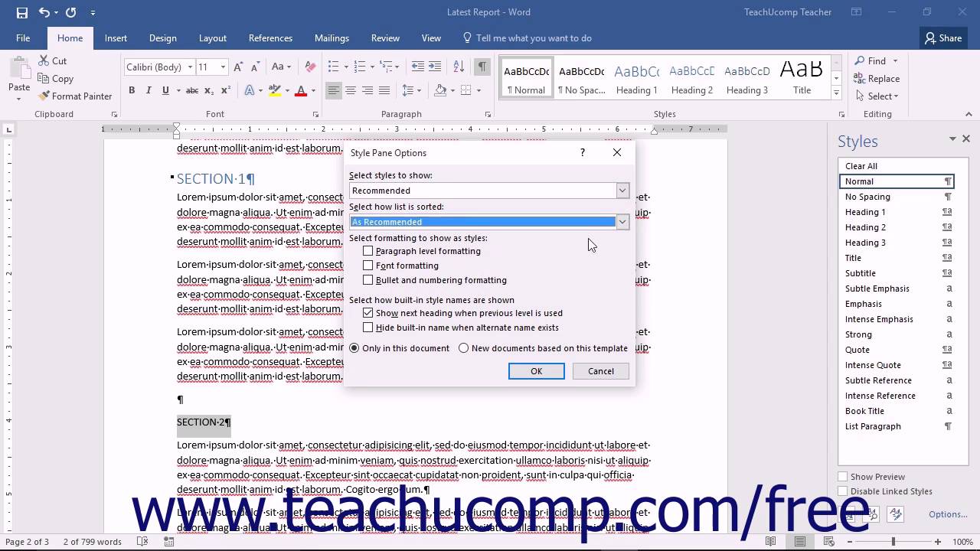Screen dimensions: 980x551
Task: Switch to the Layout tab
Action: point(212,38)
